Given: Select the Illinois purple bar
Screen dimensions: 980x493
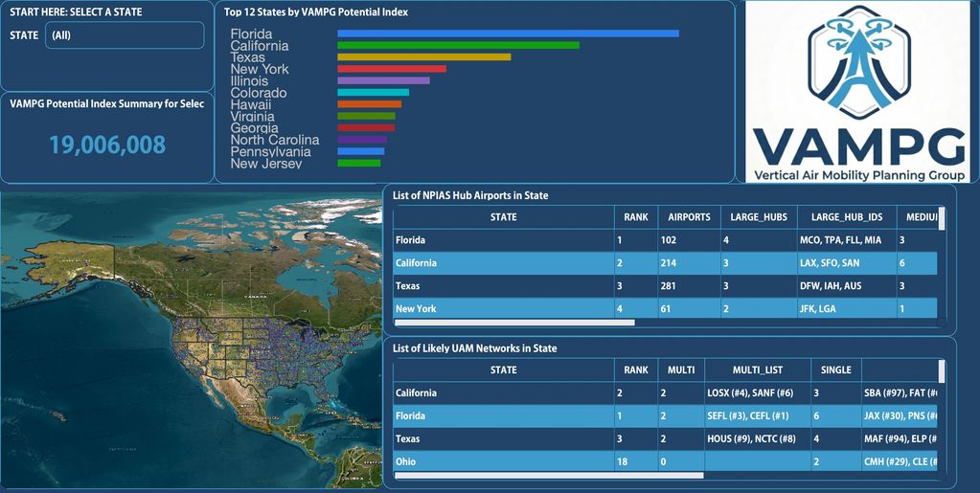Looking at the screenshot, I should [x=384, y=80].
